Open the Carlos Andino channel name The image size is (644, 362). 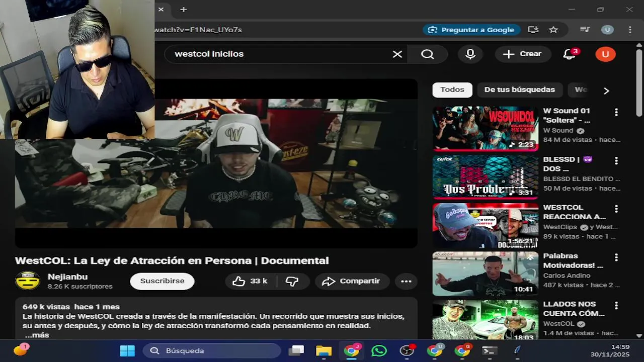(567, 276)
